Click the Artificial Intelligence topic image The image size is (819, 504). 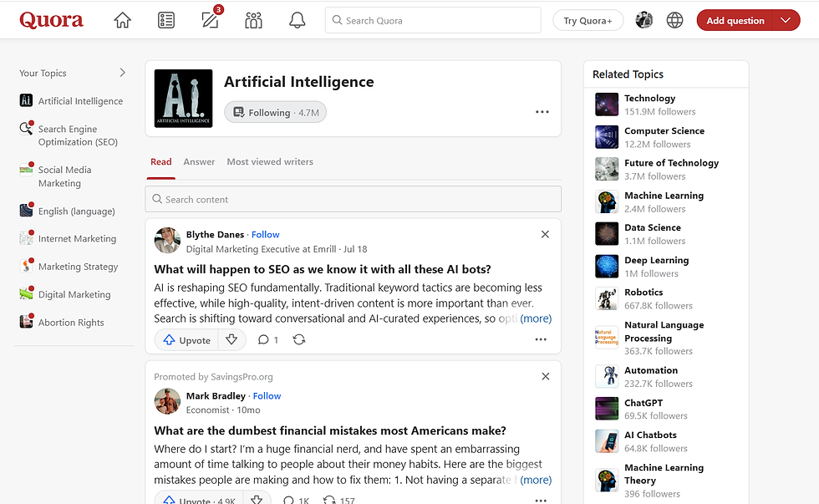[183, 98]
